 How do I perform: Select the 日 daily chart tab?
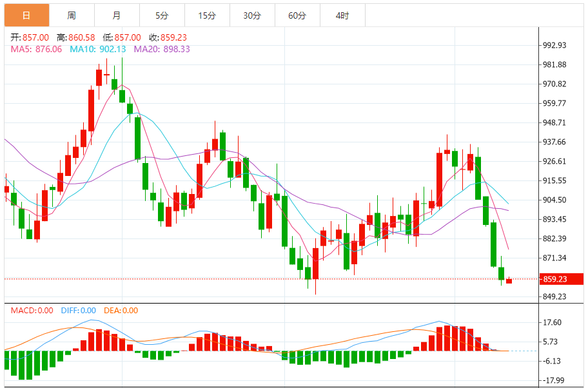click(x=26, y=15)
